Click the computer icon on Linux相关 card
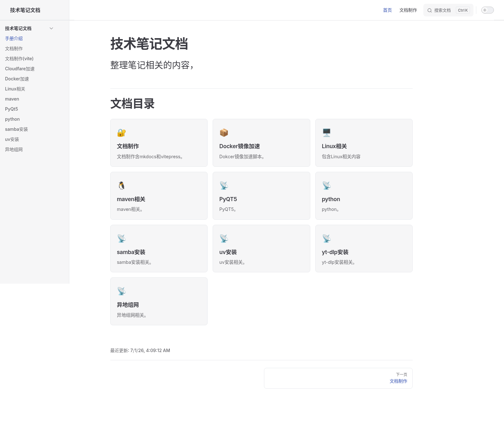Viewport: 504px width, 429px height. coord(327,133)
